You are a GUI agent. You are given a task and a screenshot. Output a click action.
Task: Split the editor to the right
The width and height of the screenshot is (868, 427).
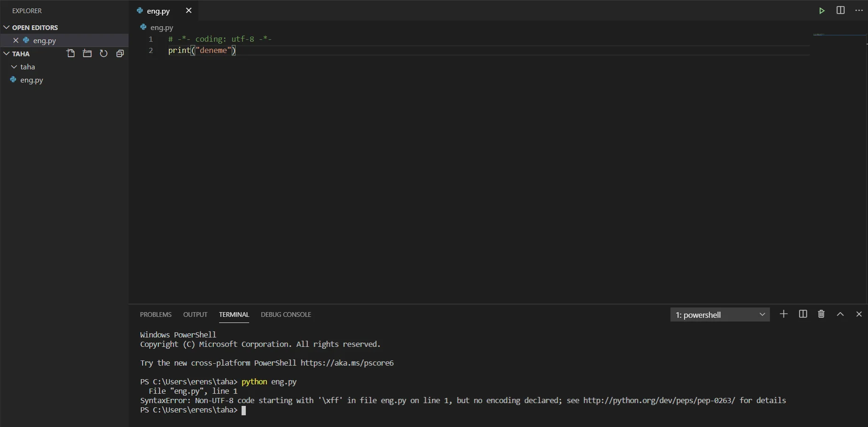click(x=840, y=10)
